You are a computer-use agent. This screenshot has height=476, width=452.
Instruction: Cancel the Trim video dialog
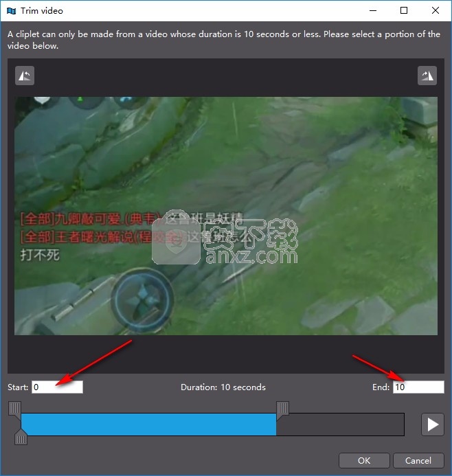[418, 460]
